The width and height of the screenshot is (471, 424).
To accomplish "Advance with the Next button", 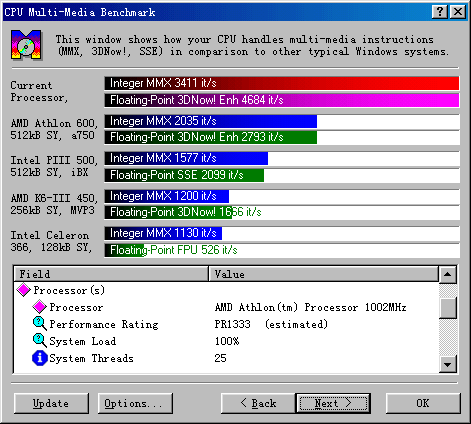I will coord(333,403).
